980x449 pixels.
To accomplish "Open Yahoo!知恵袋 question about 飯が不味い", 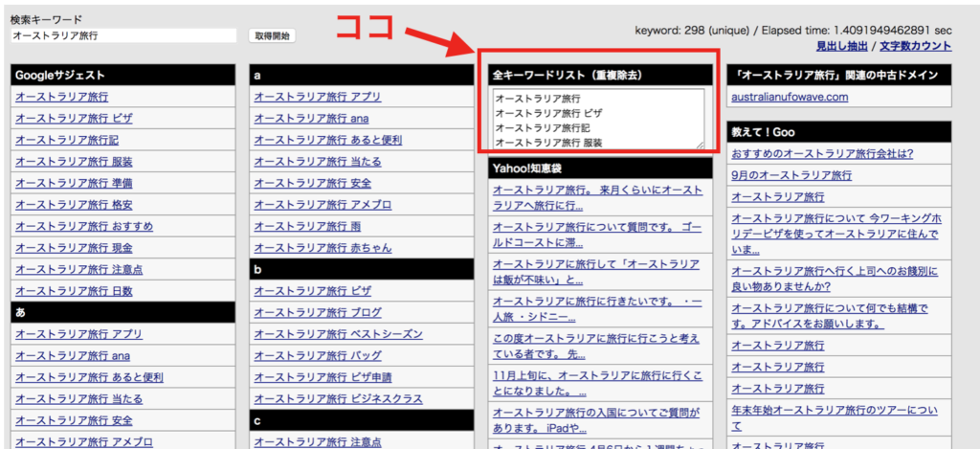I will [597, 272].
